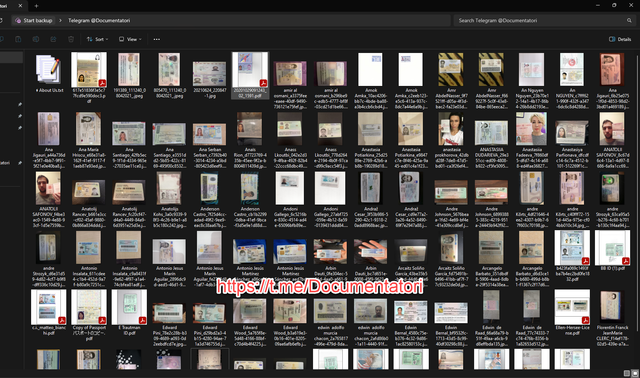Select the About Us.txt file
The height and width of the screenshot is (378, 640).
pos(49,73)
